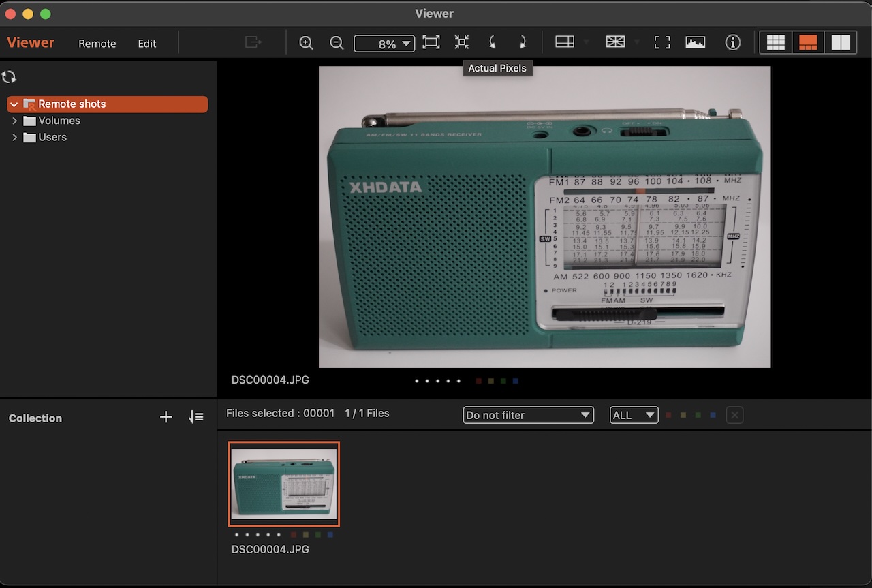
Task: Expand the Volumes folder
Action: pos(14,121)
